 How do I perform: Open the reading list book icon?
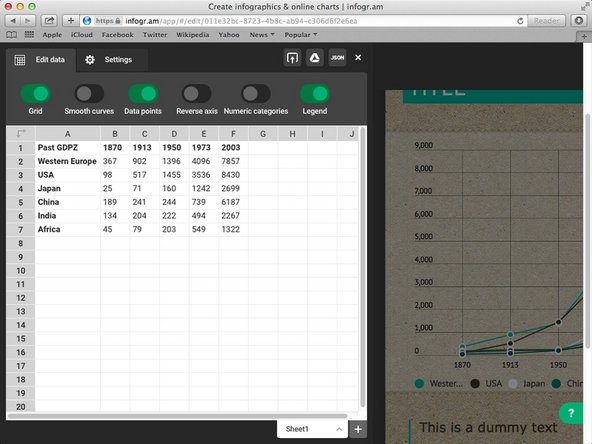12,35
